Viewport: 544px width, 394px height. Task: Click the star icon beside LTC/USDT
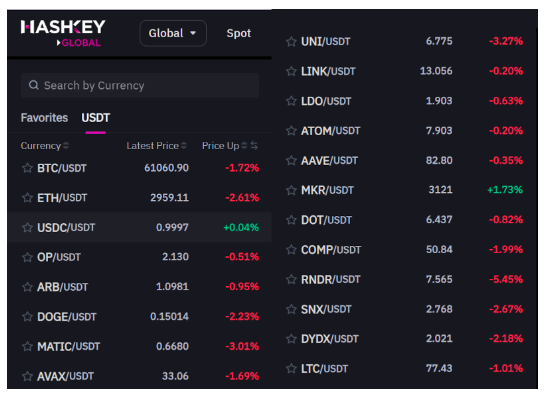pos(291,368)
